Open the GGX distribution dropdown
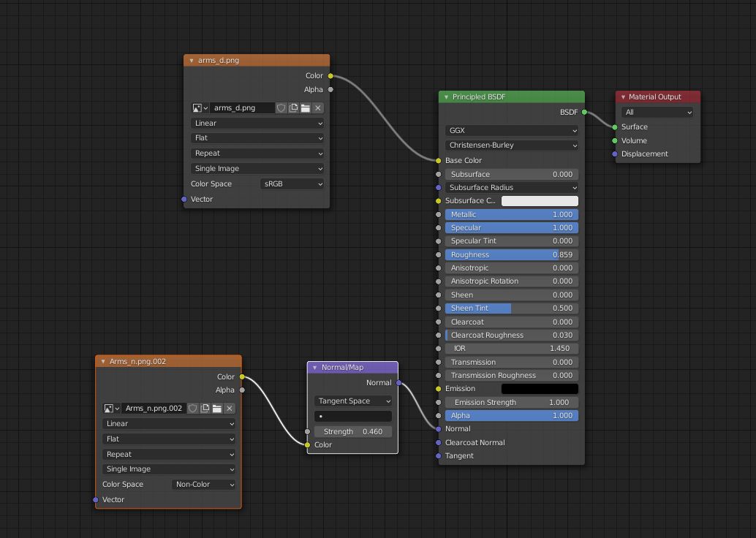Image resolution: width=756 pixels, height=538 pixels. tap(512, 131)
